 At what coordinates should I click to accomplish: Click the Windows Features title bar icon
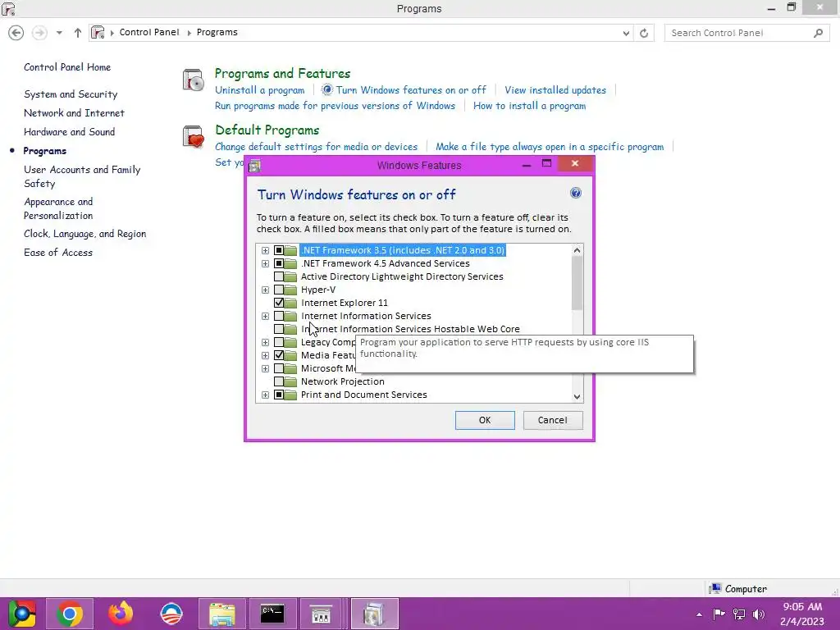tap(255, 166)
